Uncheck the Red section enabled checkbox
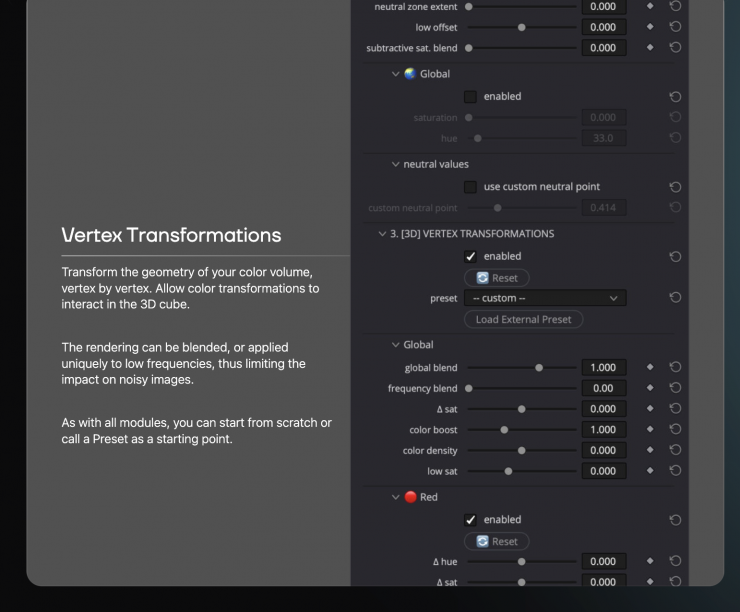The image size is (740, 612). [x=470, y=520]
